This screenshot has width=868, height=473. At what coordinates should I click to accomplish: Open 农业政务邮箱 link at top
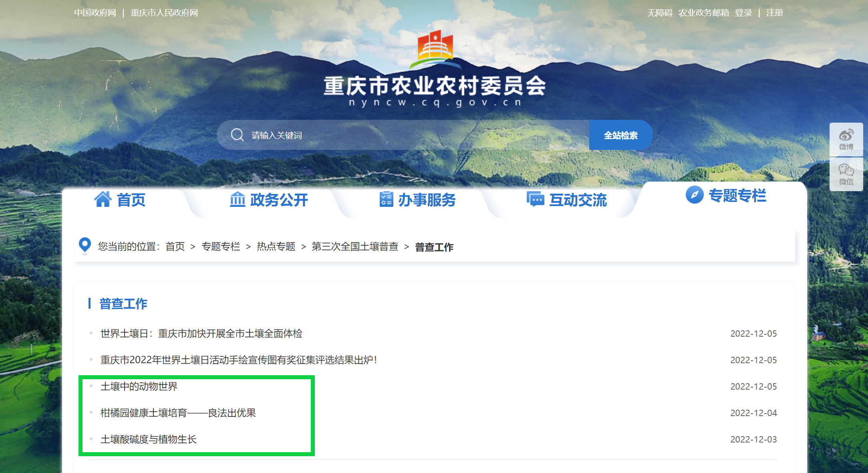(x=704, y=13)
